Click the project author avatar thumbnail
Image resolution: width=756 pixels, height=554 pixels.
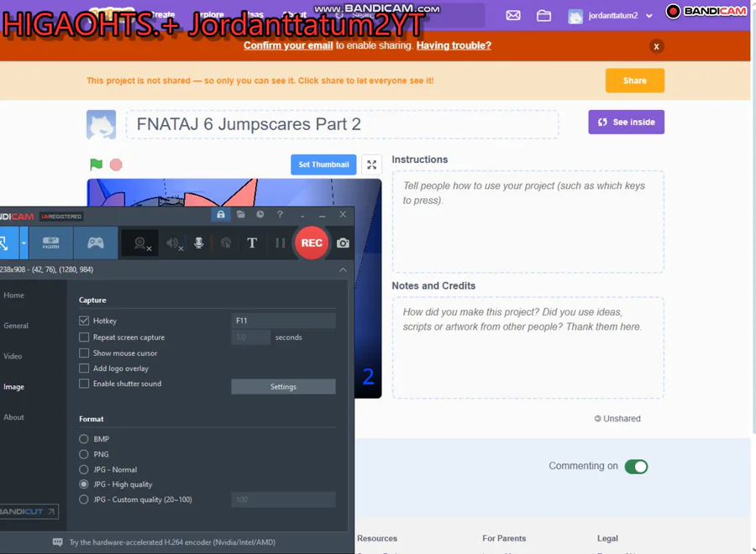[102, 124]
